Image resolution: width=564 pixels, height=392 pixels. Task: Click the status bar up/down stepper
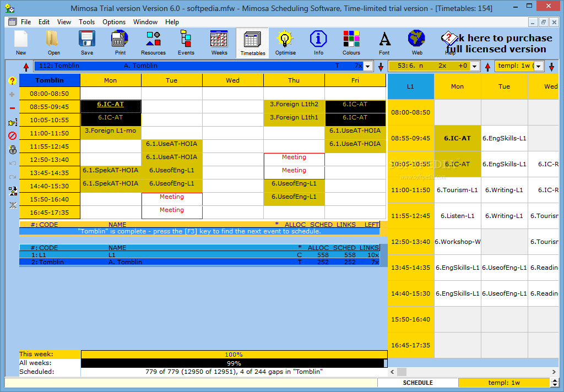tap(555, 383)
